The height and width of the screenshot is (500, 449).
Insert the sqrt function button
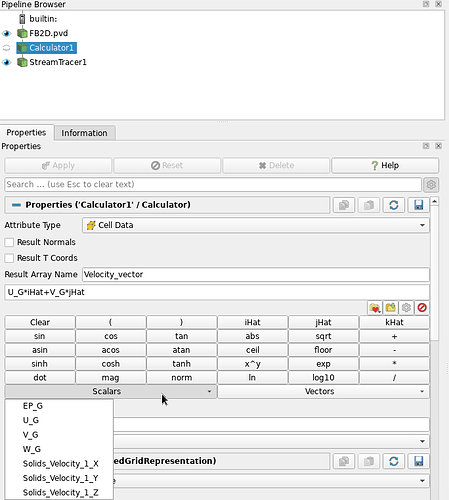(x=323, y=336)
